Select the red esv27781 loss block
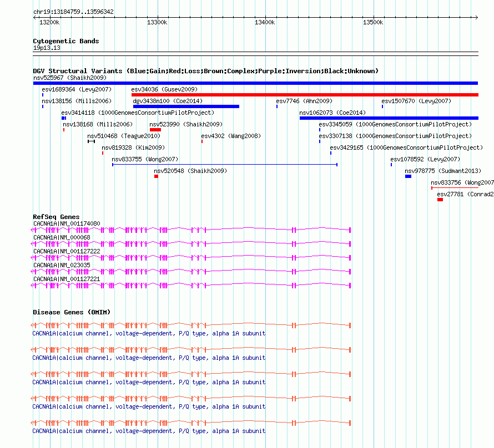The height and width of the screenshot is (448, 494). point(440,200)
